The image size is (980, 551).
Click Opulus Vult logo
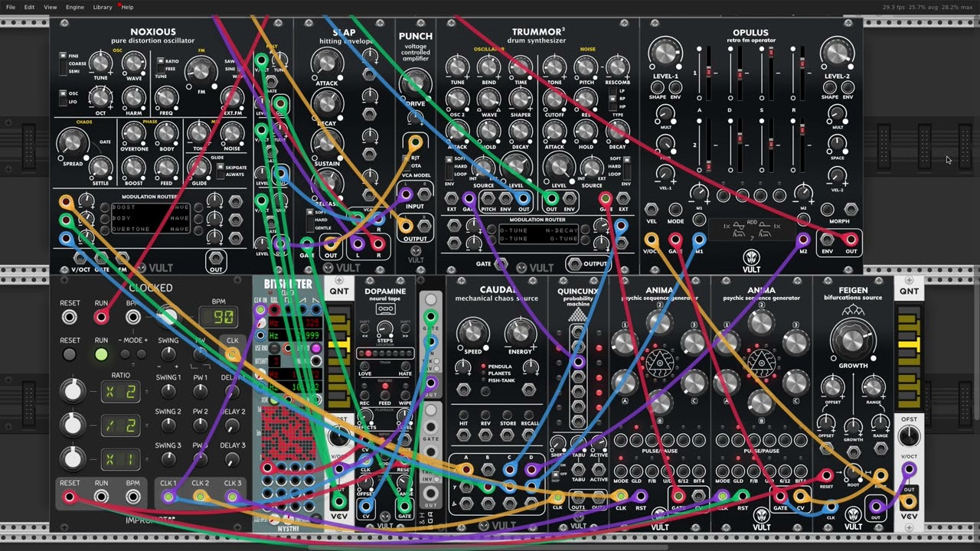752,258
